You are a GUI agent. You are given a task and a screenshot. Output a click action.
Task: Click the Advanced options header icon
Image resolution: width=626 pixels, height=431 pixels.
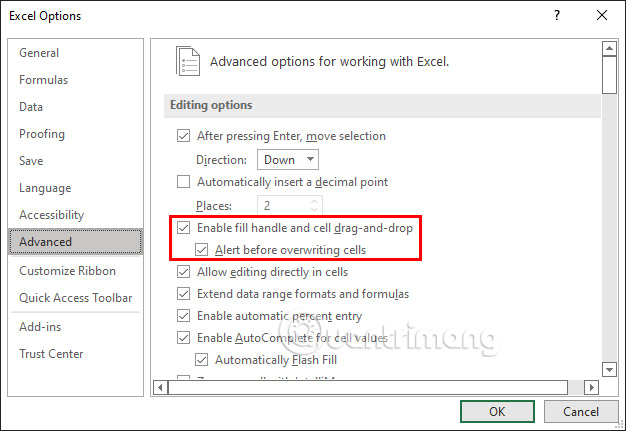point(189,61)
